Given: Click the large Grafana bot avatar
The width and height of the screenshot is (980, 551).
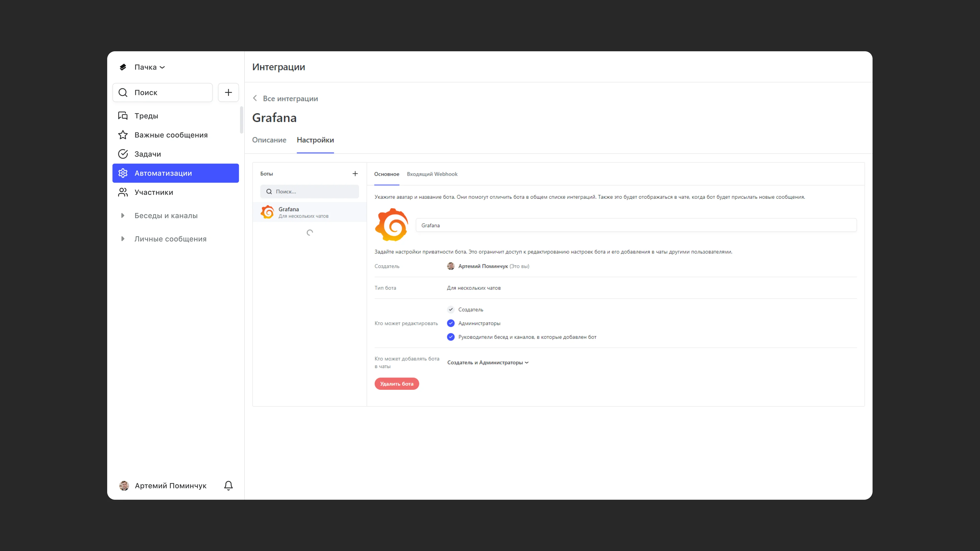Looking at the screenshot, I should (391, 225).
